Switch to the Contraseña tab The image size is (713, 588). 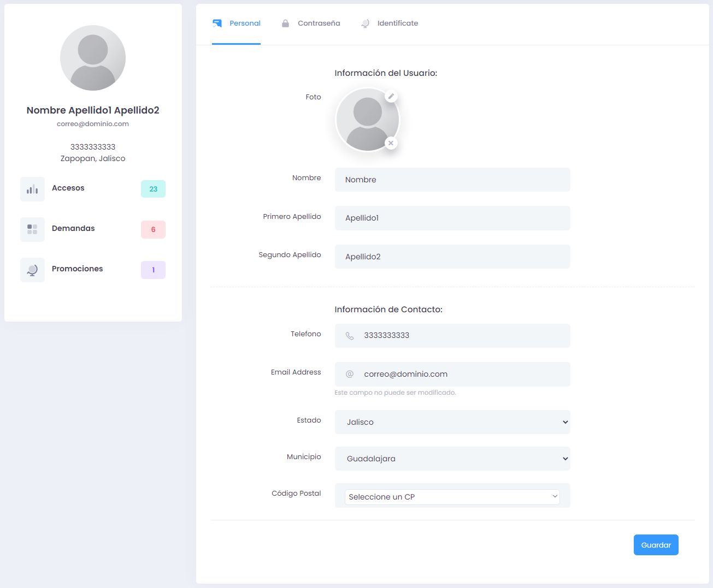click(x=319, y=23)
